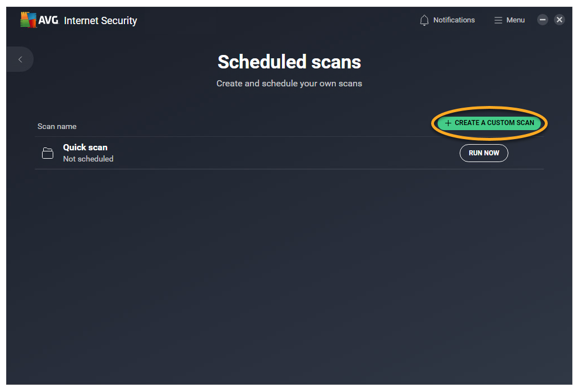Minimize the AVG window
This screenshot has width=578, height=392.
pyautogui.click(x=542, y=20)
